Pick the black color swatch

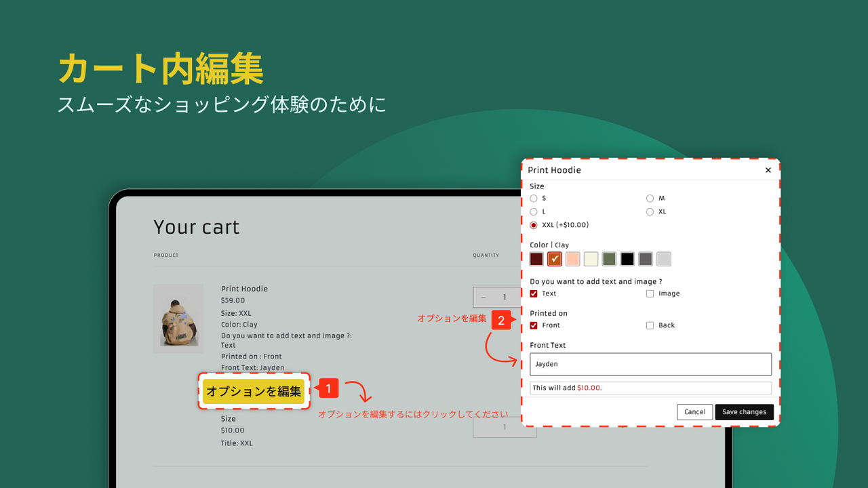pyautogui.click(x=627, y=259)
